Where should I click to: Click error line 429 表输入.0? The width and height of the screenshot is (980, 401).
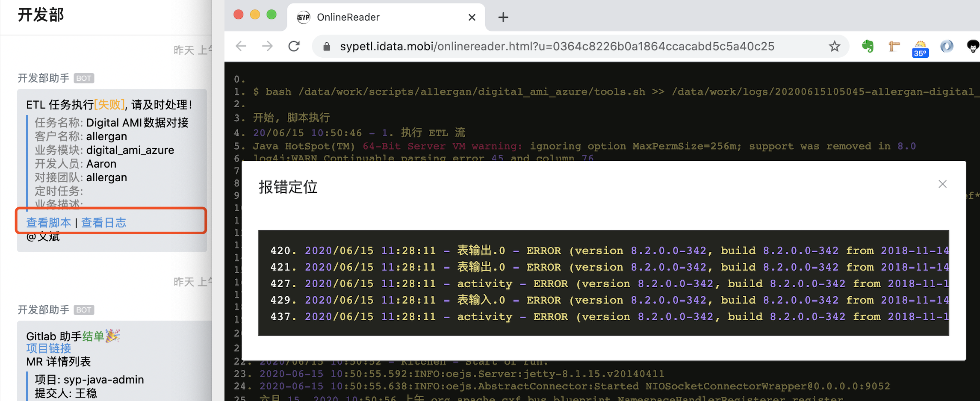click(609, 300)
